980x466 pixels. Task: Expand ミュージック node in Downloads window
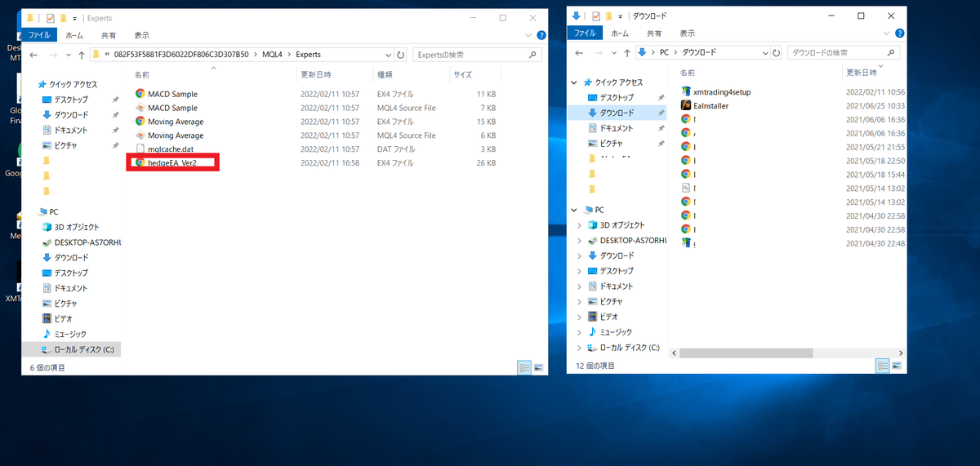580,332
